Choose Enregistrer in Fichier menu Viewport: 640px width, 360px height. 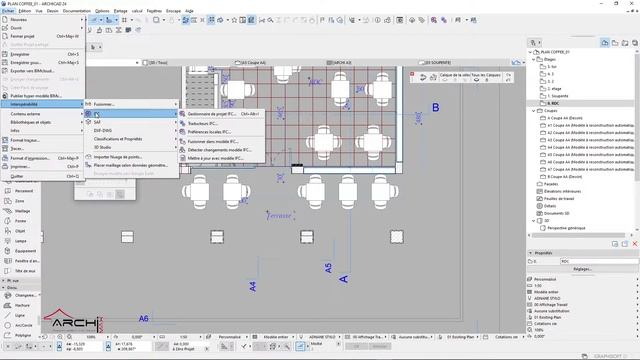pyautogui.click(x=43, y=54)
